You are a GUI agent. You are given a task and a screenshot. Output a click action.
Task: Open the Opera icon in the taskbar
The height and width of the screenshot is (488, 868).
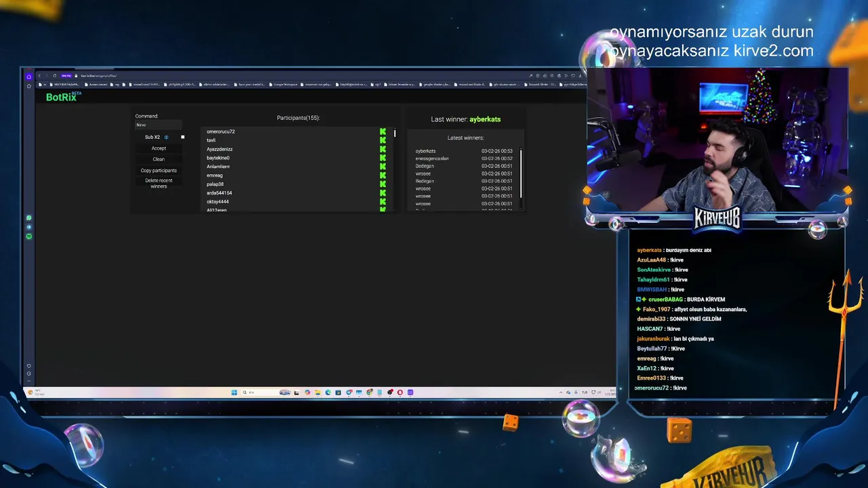(400, 392)
